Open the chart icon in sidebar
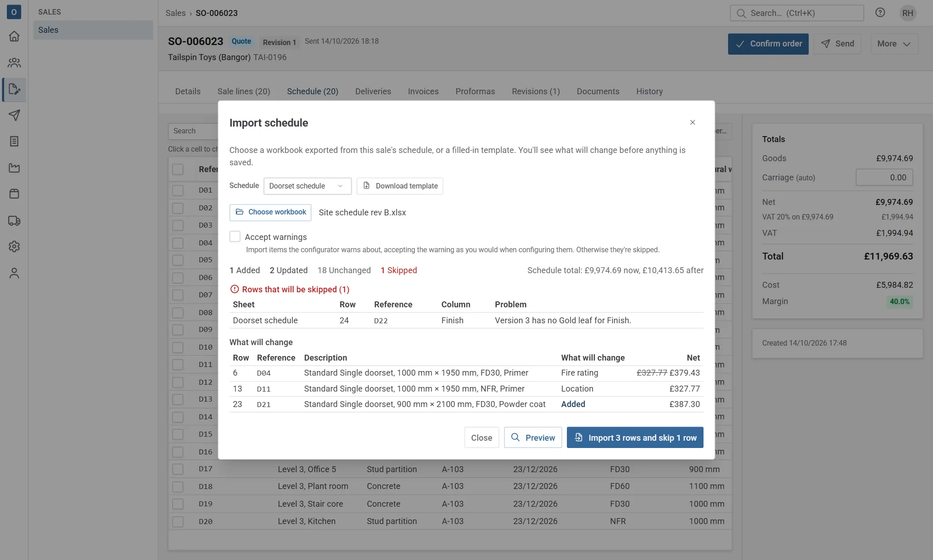This screenshot has width=933, height=560. click(14, 168)
